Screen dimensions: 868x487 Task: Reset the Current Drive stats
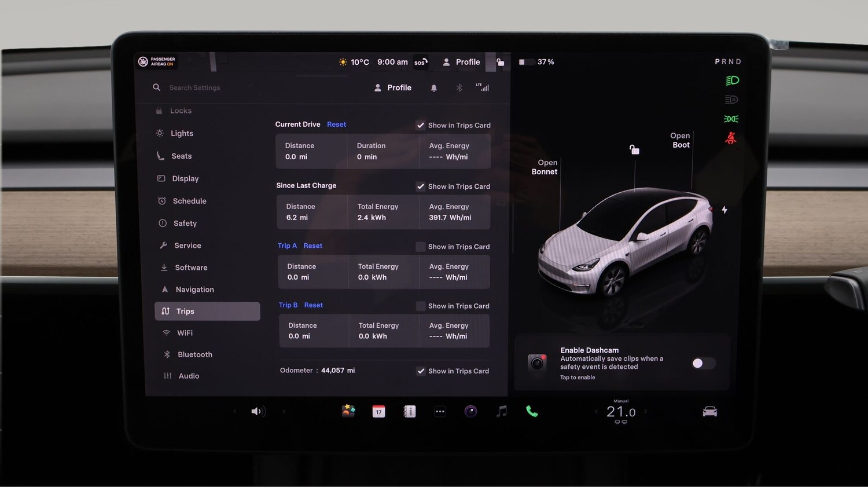click(x=336, y=124)
